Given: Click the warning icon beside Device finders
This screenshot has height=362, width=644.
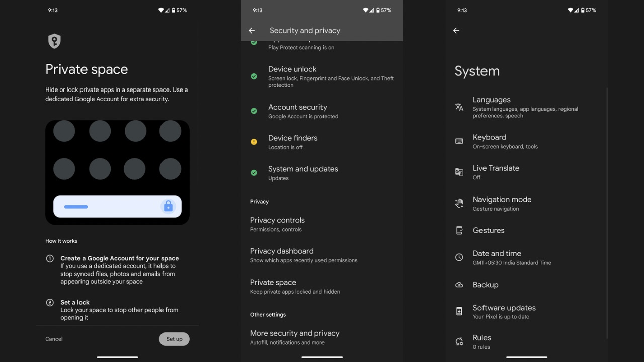Looking at the screenshot, I should [x=254, y=142].
